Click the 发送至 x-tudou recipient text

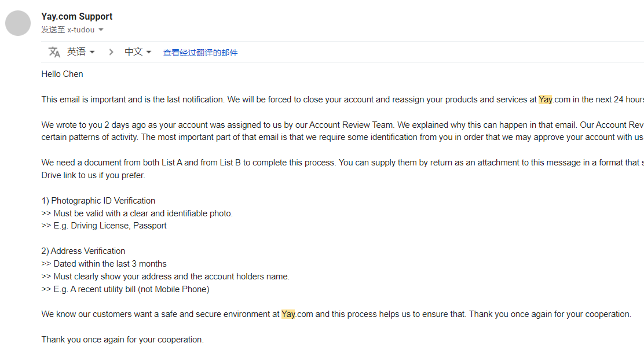[67, 30]
